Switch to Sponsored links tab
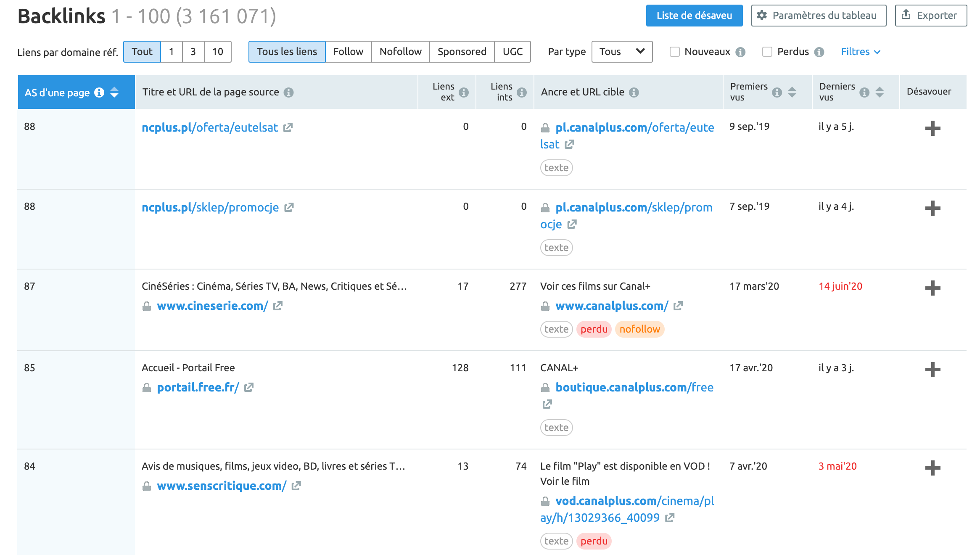The image size is (980, 555). [x=462, y=52]
